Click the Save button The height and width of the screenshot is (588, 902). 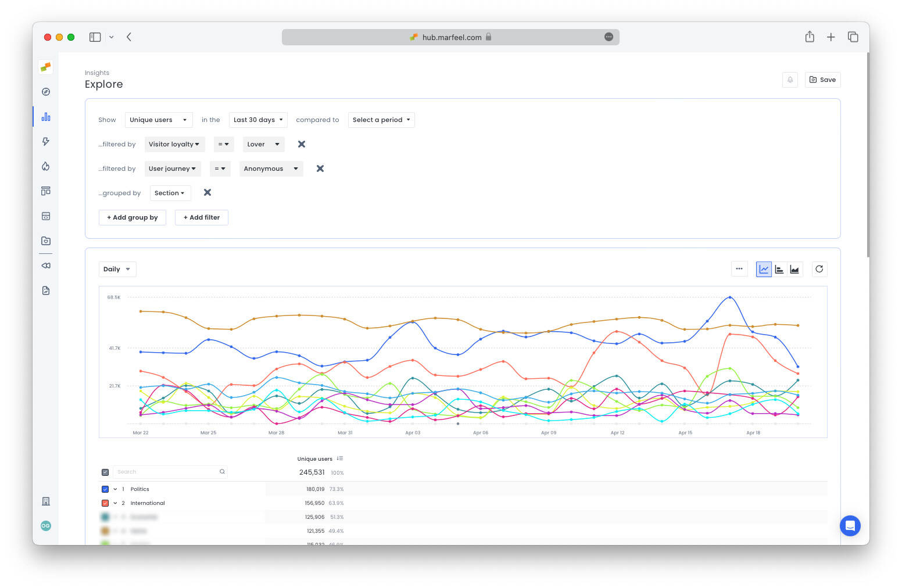pyautogui.click(x=822, y=80)
